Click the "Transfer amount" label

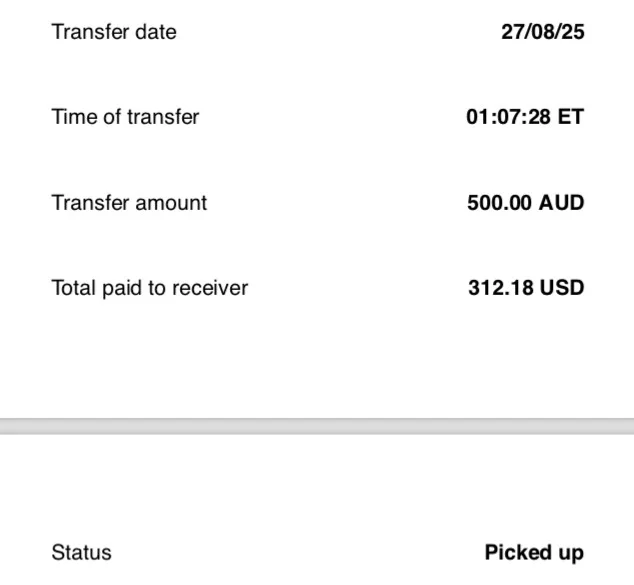[x=129, y=203]
